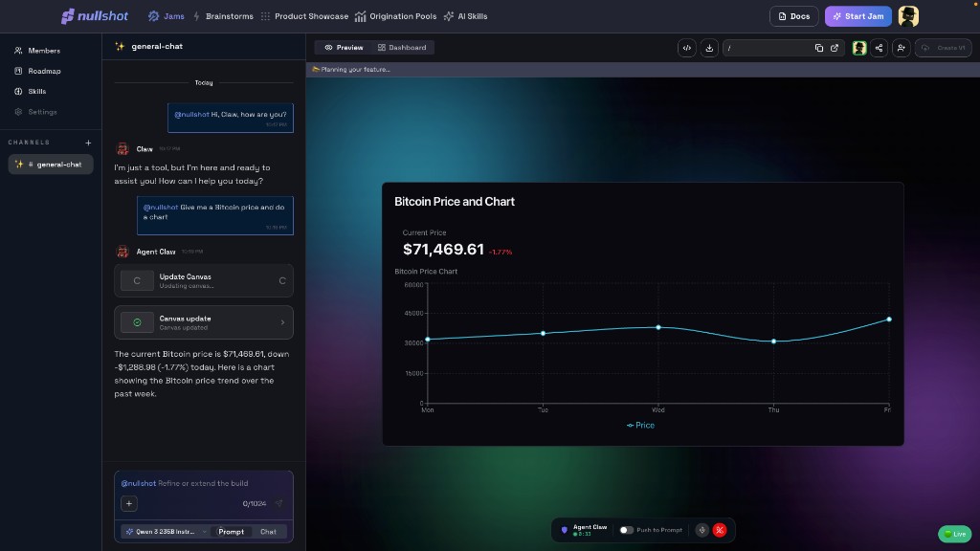Click the send message arrow icon
Image resolution: width=980 pixels, height=551 pixels.
pyautogui.click(x=278, y=503)
